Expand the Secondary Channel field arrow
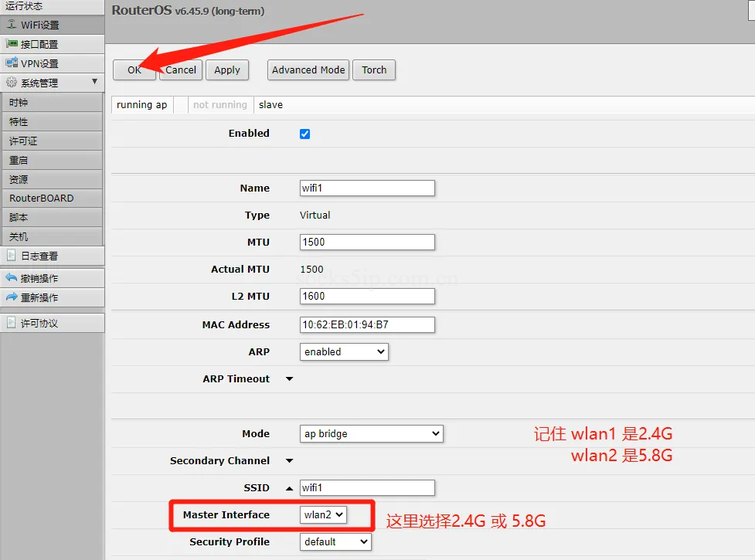 coord(290,461)
